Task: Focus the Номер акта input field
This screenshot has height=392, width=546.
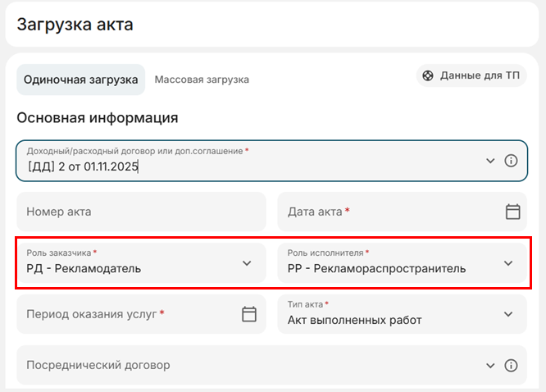Action: click(141, 212)
